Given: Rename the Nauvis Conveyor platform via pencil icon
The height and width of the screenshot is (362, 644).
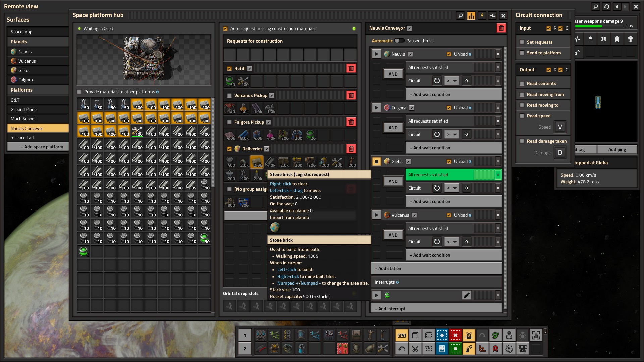Looking at the screenshot, I should click(410, 28).
